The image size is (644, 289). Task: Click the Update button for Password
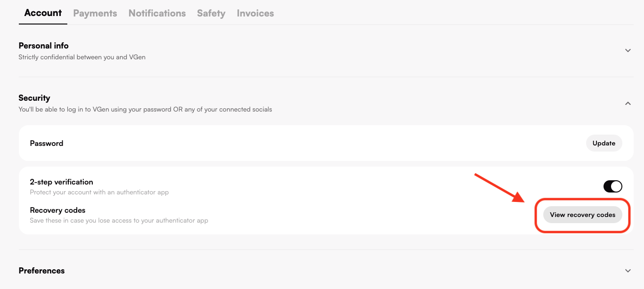tap(604, 143)
